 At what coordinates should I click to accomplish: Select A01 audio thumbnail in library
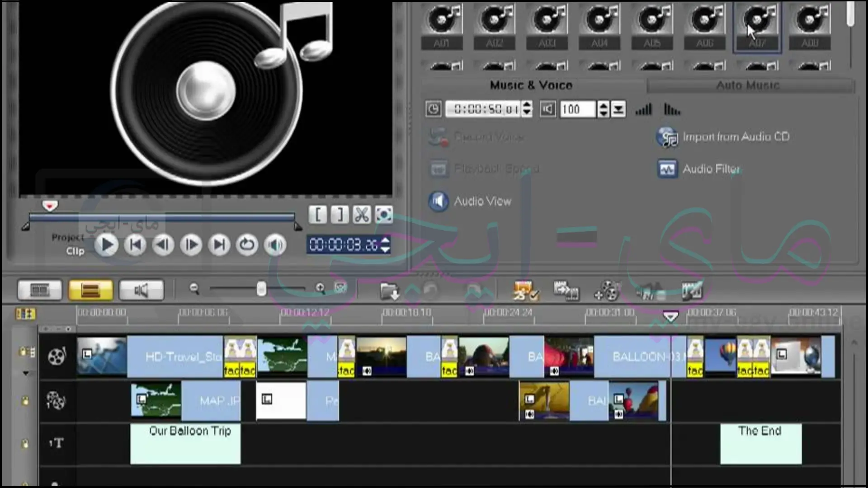tap(442, 26)
